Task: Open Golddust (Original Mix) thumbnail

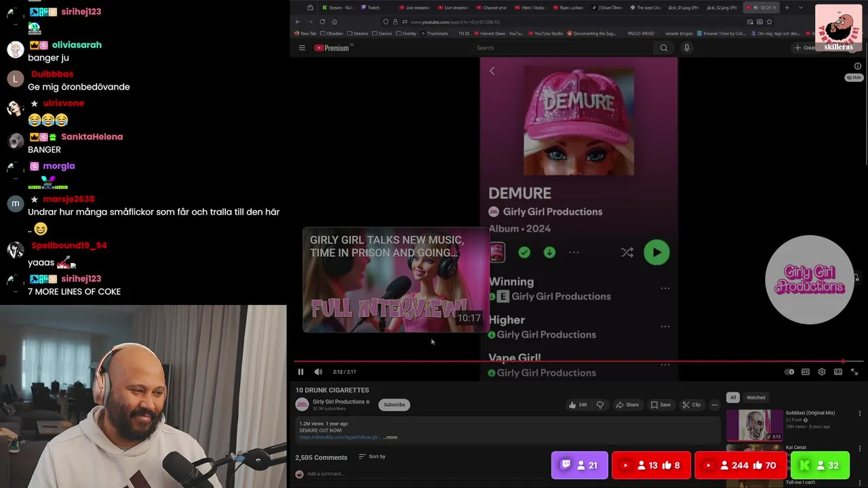Action: (754, 425)
